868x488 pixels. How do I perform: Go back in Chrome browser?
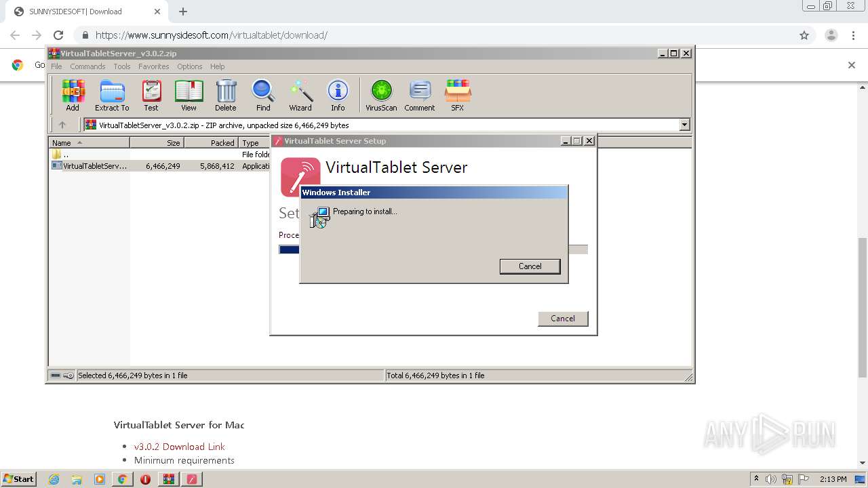[15, 35]
